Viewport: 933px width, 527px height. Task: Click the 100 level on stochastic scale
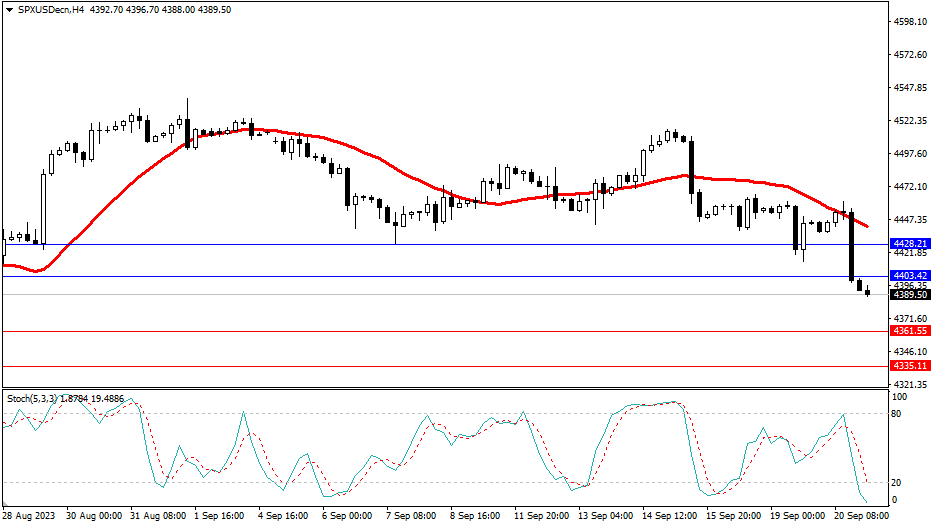900,397
